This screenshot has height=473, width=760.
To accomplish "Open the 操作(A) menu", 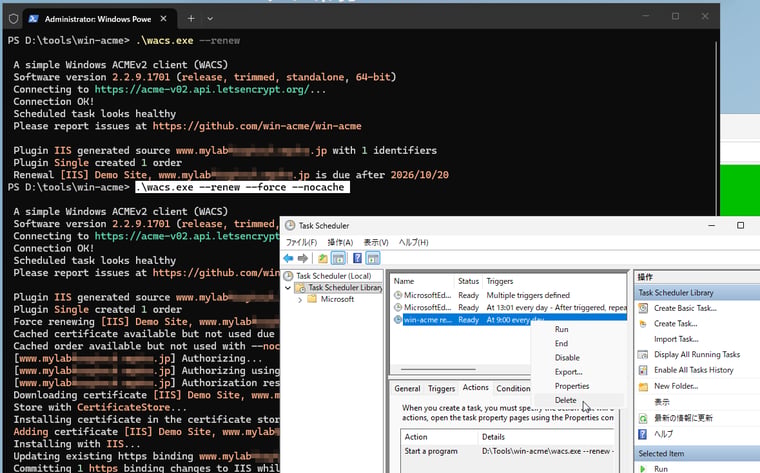I will click(x=340, y=242).
